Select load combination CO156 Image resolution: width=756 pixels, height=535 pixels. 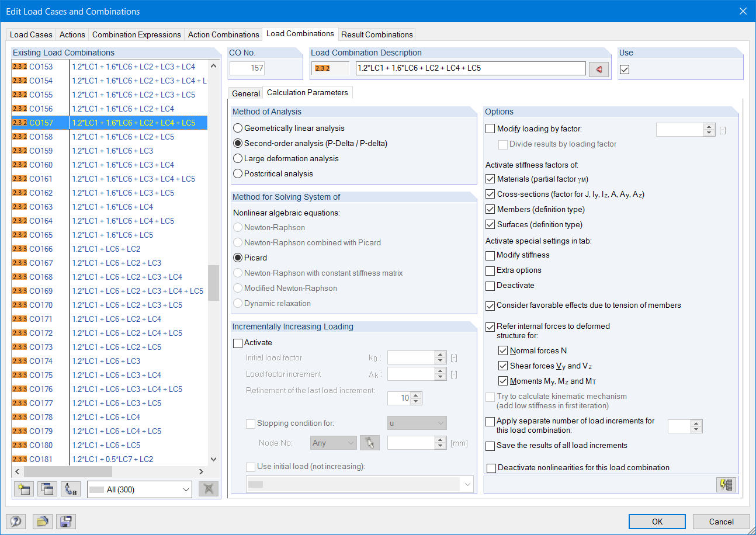pyautogui.click(x=109, y=109)
